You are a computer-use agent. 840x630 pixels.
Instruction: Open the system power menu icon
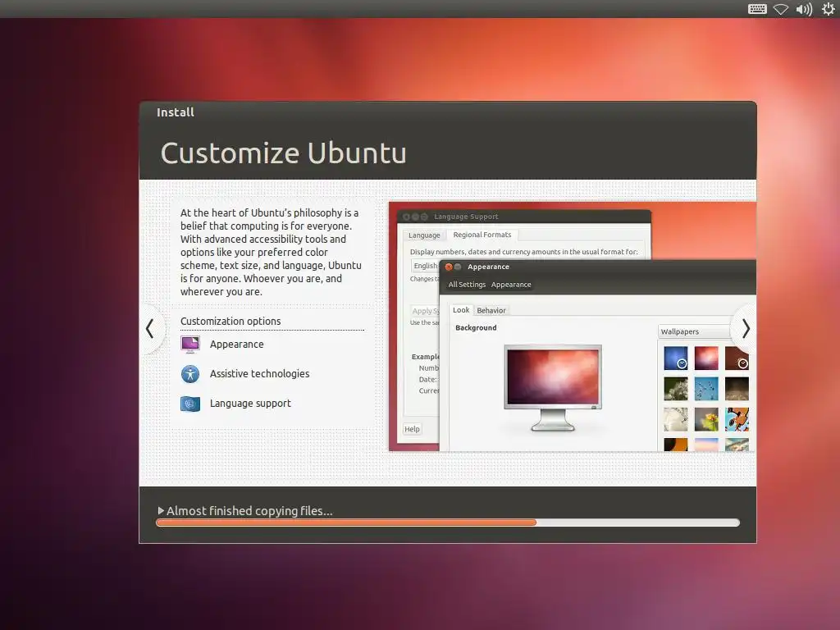coord(829,8)
